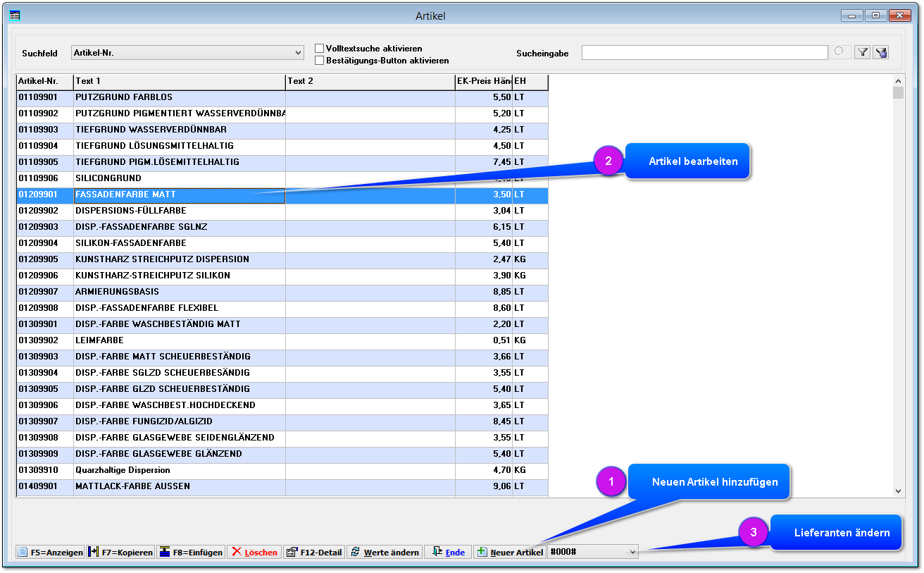
Task: Select row TIEFGRUND WASSERVERDÜNNBAR
Action: [x=282, y=130]
